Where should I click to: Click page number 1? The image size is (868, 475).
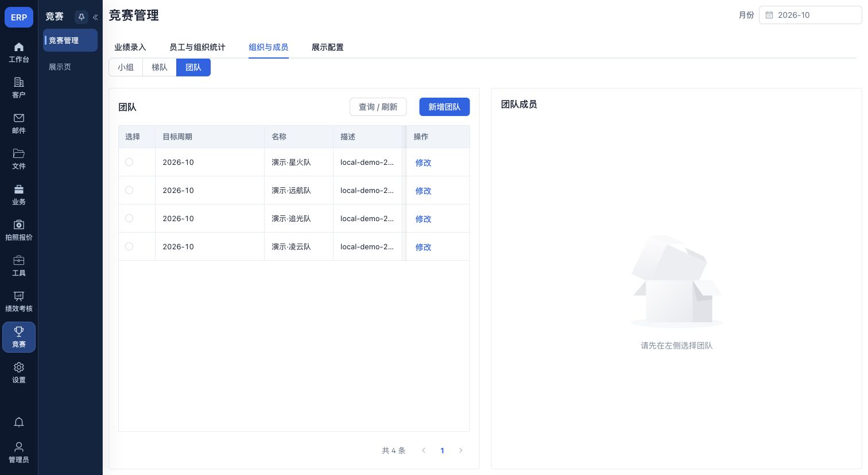[442, 450]
